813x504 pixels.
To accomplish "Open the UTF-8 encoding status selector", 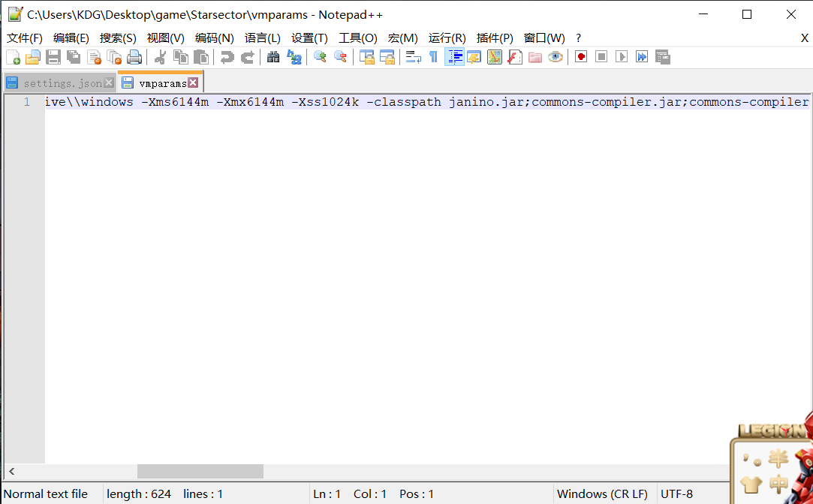I will [676, 493].
